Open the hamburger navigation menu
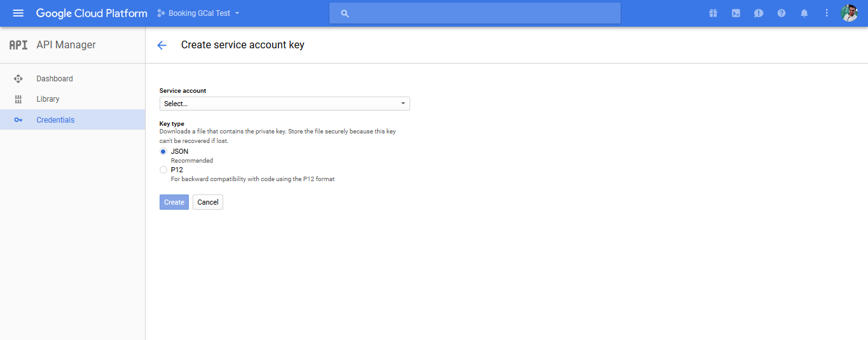This screenshot has width=868, height=340. click(x=18, y=13)
